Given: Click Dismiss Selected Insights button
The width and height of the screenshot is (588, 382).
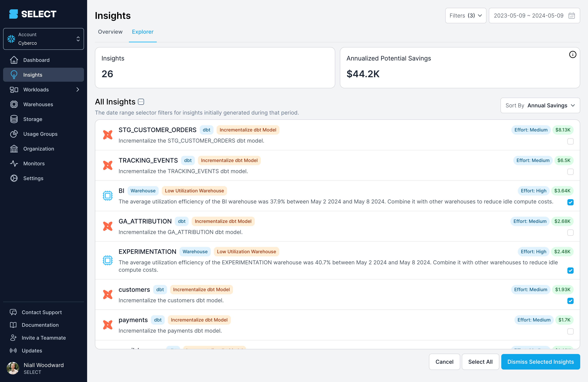Looking at the screenshot, I should pyautogui.click(x=540, y=361).
